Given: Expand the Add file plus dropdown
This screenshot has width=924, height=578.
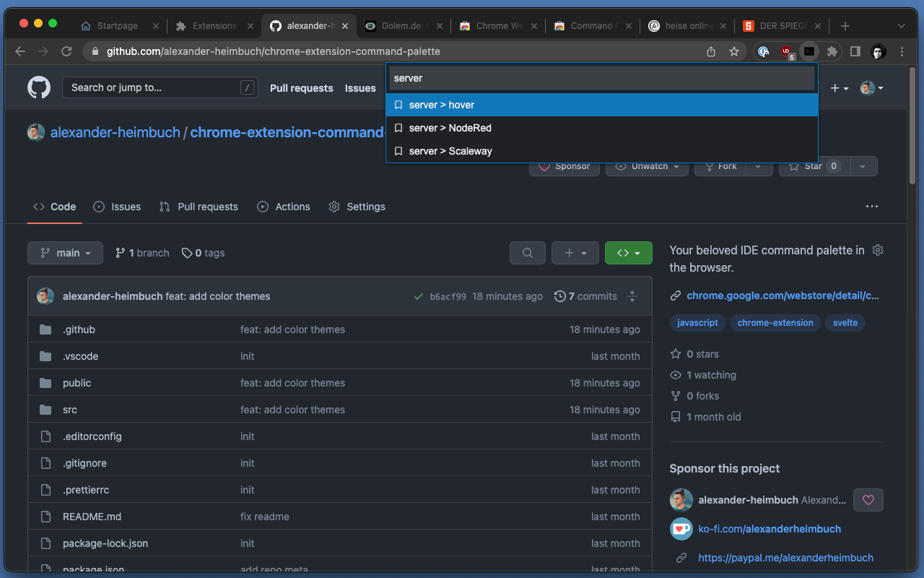Looking at the screenshot, I should tap(575, 253).
